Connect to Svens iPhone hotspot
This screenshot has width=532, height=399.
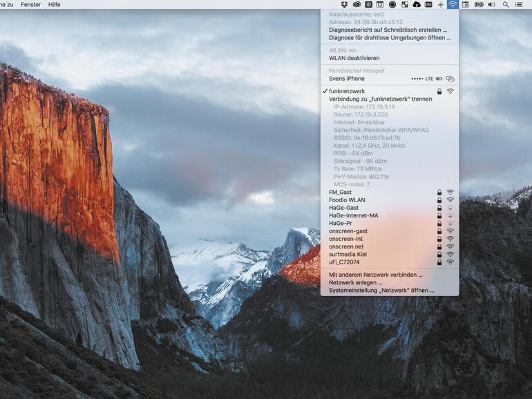(x=347, y=79)
